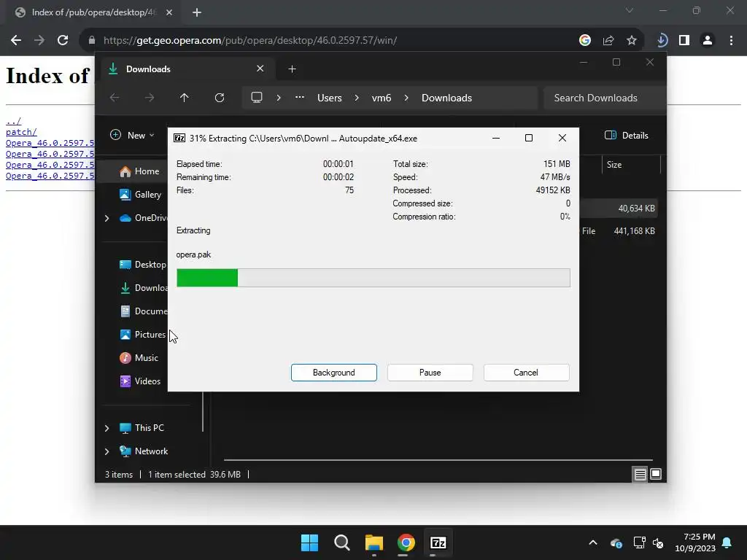Switch Explorer to large thumbnails view
The height and width of the screenshot is (560, 747).
656,474
